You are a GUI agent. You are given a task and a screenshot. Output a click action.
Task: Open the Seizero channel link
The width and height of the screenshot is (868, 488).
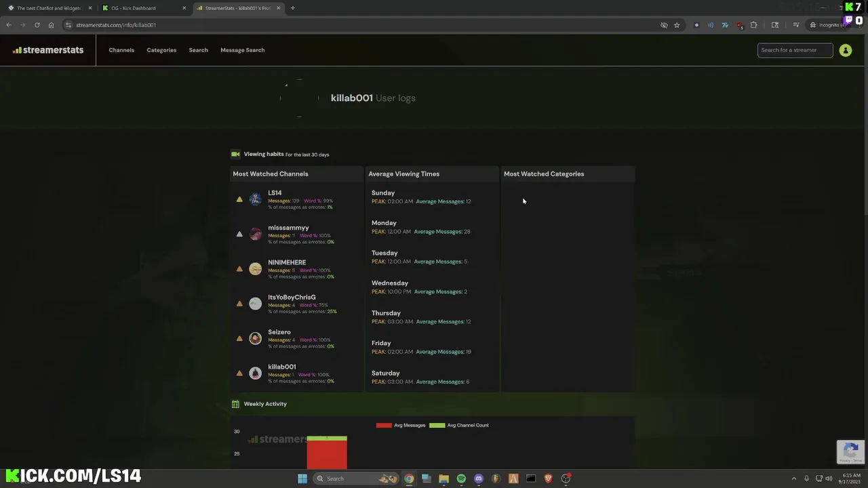pyautogui.click(x=279, y=332)
